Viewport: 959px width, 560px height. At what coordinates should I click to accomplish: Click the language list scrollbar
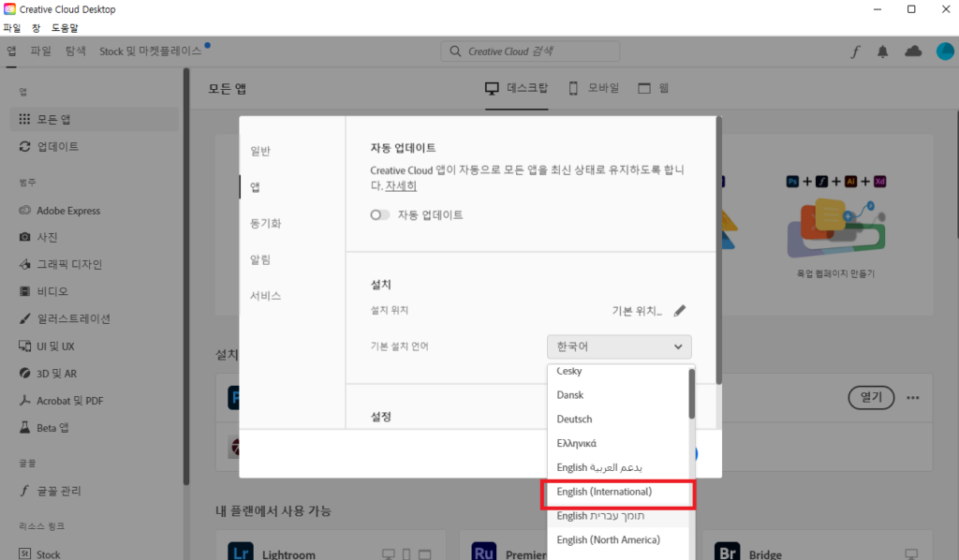pyautogui.click(x=692, y=394)
